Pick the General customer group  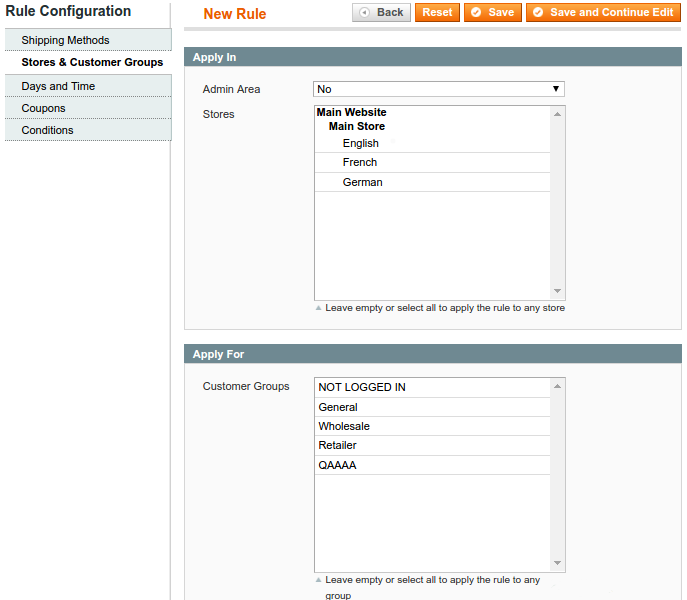point(338,407)
